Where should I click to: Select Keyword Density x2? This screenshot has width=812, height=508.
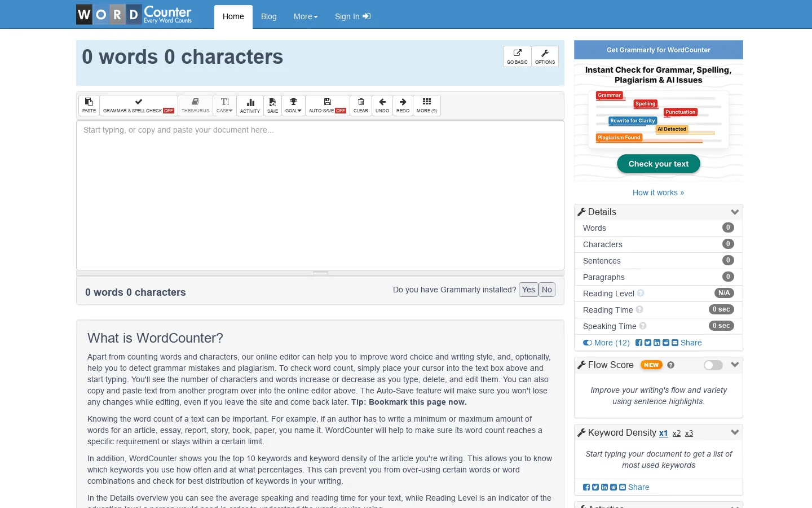coord(677,433)
